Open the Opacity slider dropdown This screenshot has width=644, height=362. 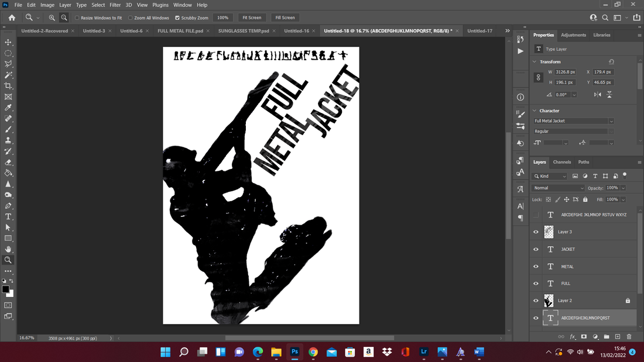[x=623, y=188]
